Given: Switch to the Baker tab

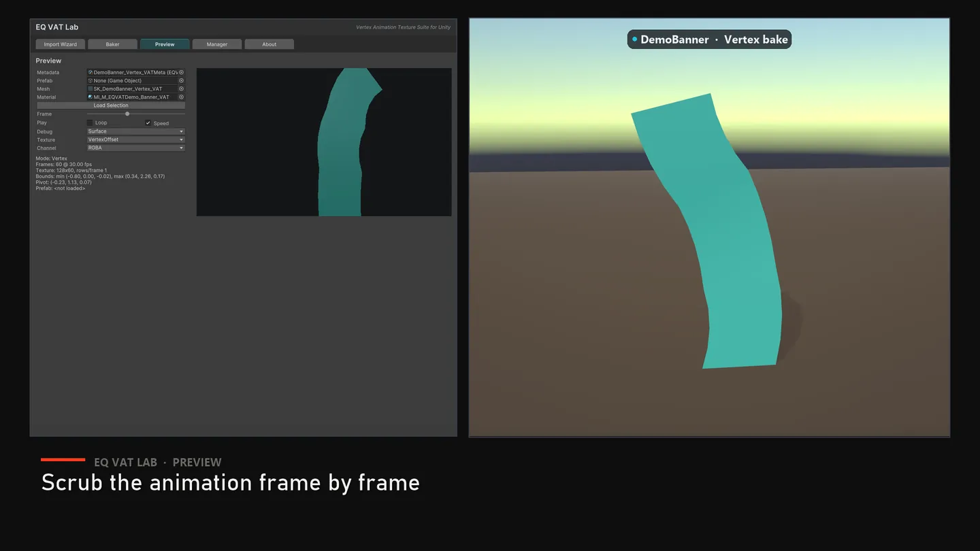Looking at the screenshot, I should click(113, 44).
